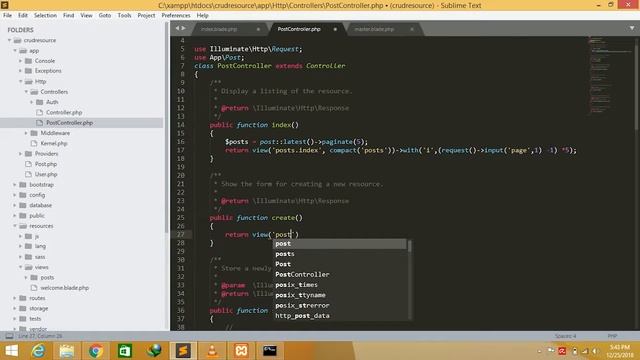Expand the posts folder under views
640x360 pixels.
(x=26, y=277)
